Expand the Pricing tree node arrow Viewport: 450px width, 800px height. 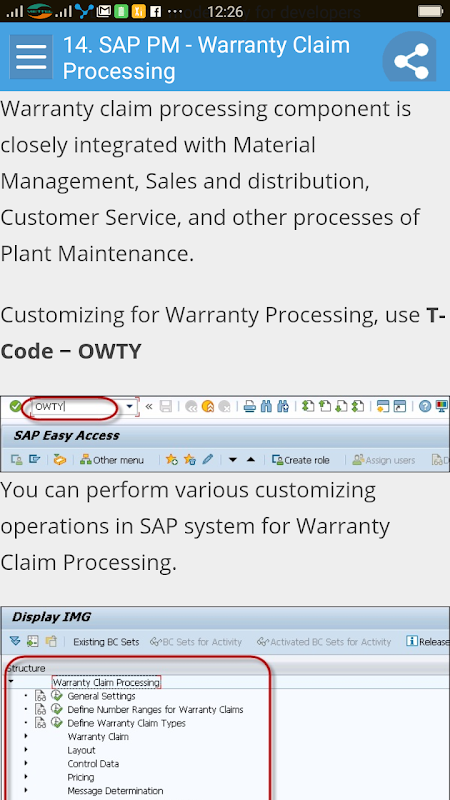tap(26, 777)
